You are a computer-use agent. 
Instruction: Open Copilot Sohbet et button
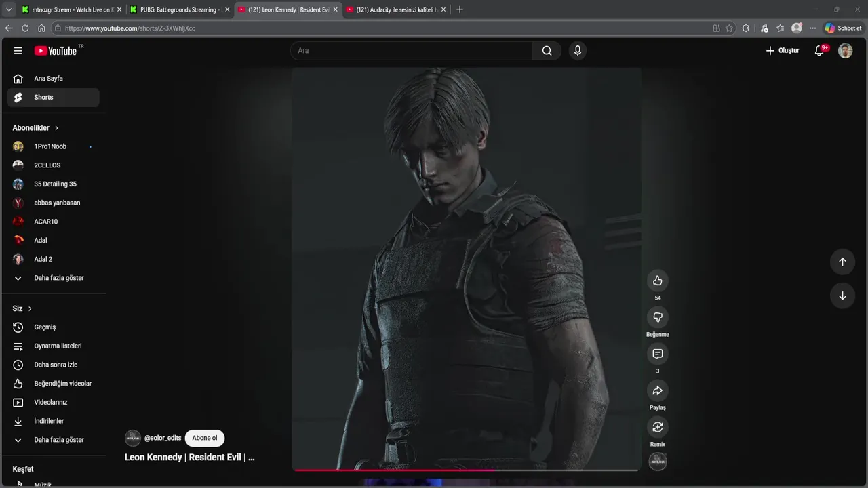coord(843,28)
